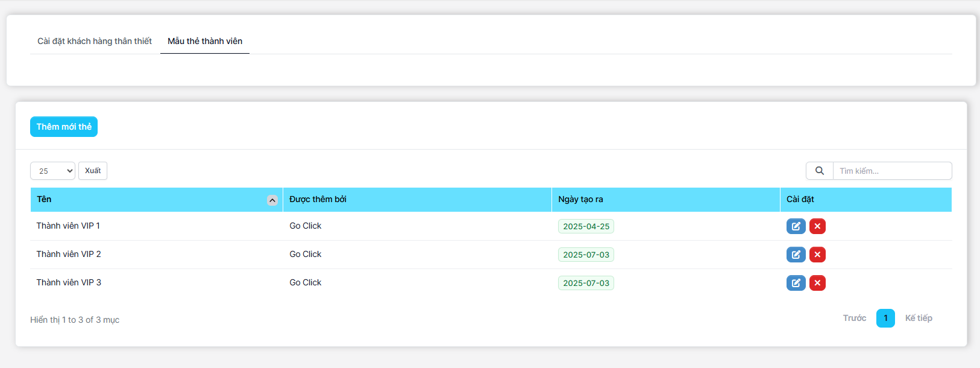This screenshot has width=980, height=368.
Task: Go to the Kế tiếp next page
Action: pyautogui.click(x=918, y=318)
